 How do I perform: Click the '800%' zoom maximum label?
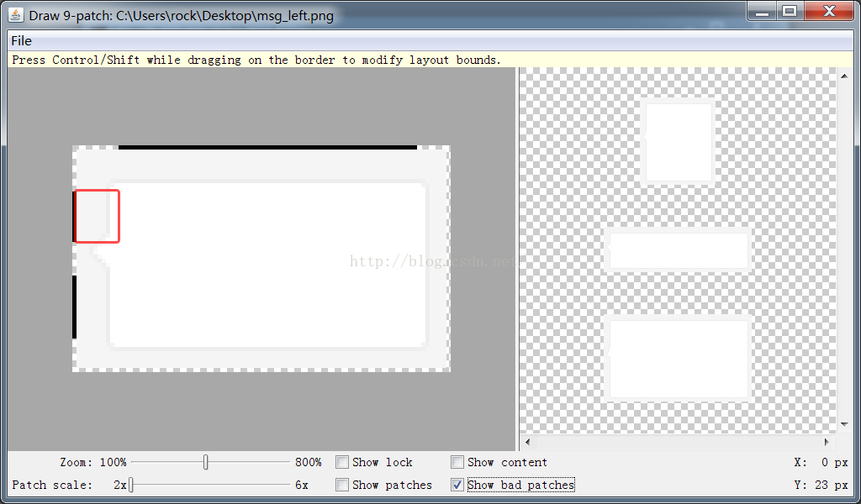tap(308, 462)
